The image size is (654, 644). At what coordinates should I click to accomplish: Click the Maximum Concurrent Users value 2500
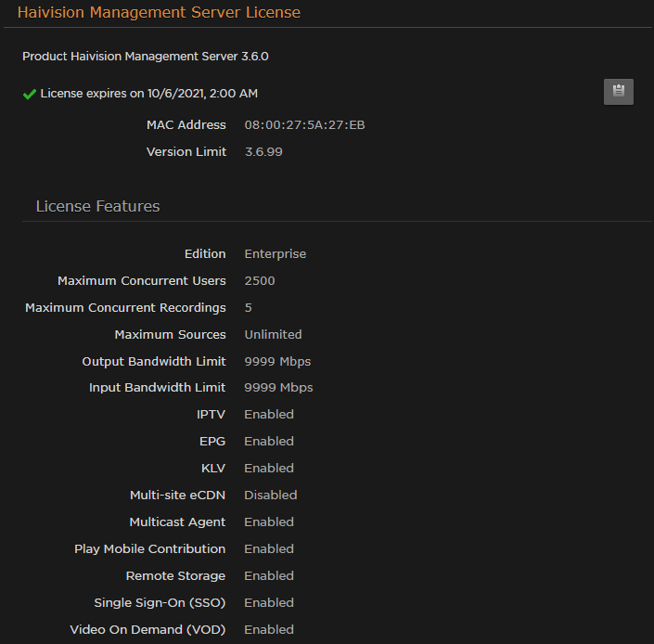point(260,281)
